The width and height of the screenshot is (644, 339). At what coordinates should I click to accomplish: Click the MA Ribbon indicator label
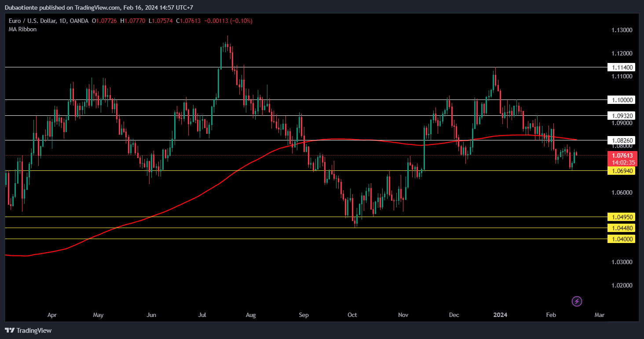coord(23,29)
